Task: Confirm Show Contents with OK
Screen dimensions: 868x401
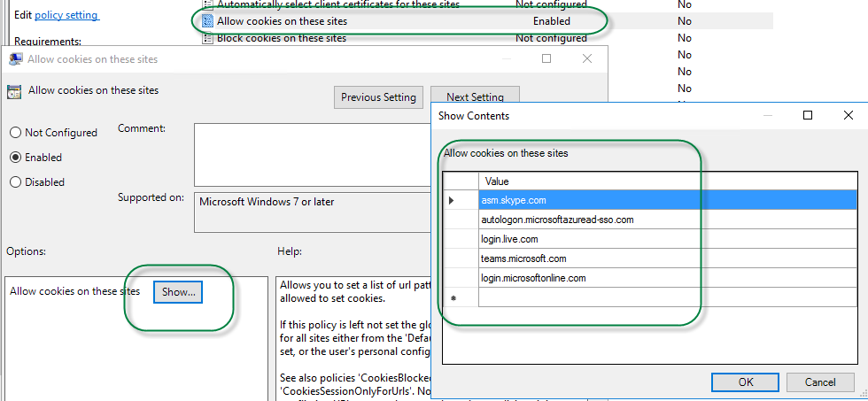Action: point(746,382)
